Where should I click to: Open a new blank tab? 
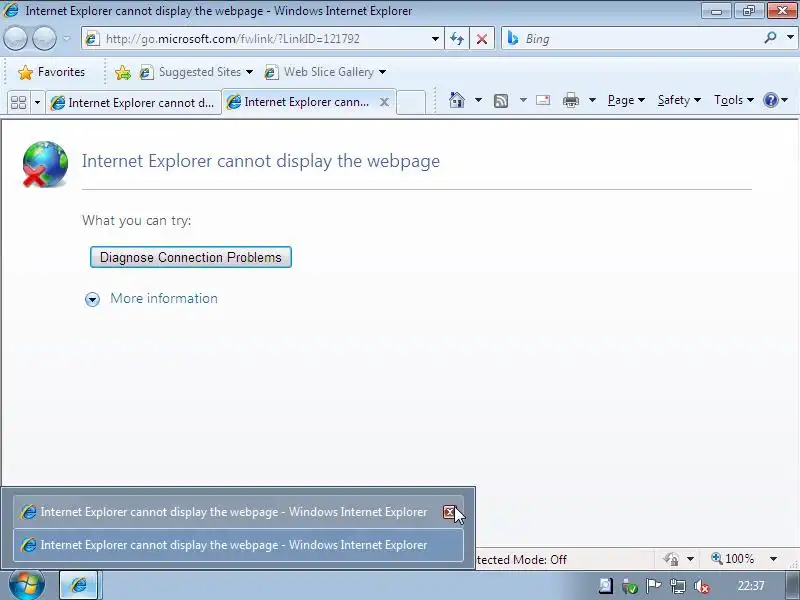(x=411, y=102)
